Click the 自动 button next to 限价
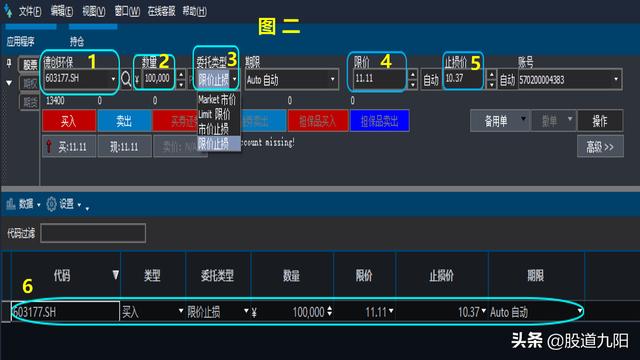Viewport: 640px width, 360px height. [x=431, y=80]
